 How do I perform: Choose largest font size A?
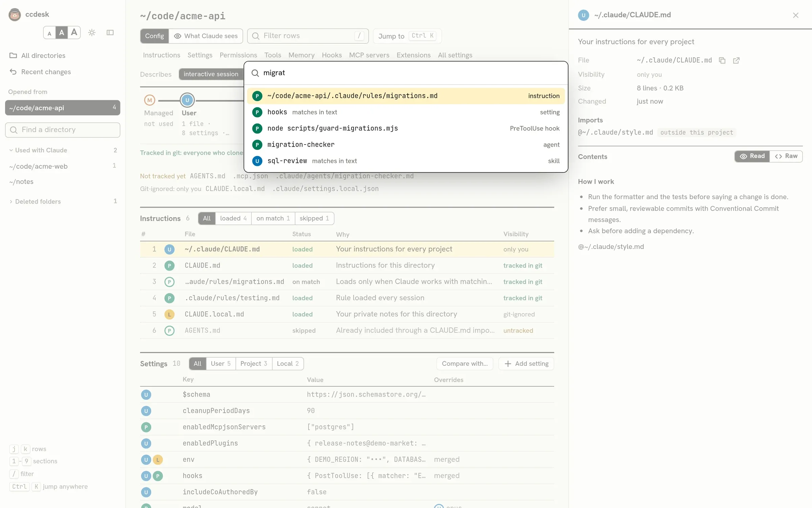tap(74, 33)
